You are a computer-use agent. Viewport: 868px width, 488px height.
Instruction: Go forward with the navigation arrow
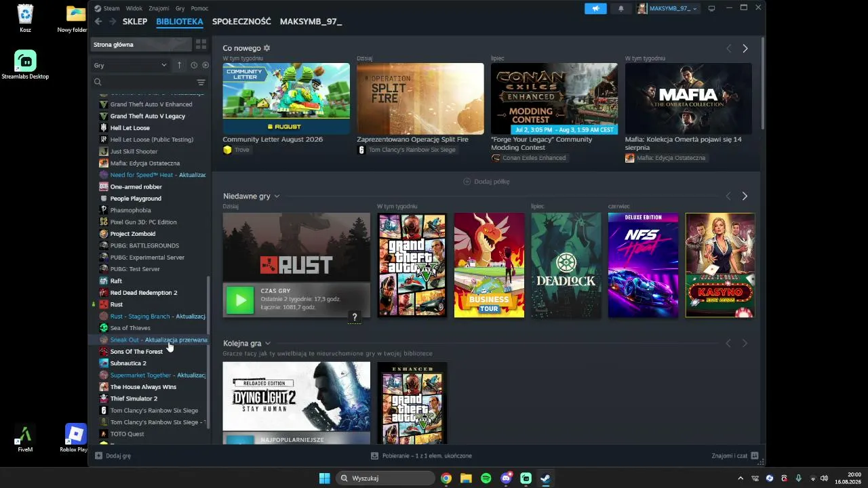113,22
